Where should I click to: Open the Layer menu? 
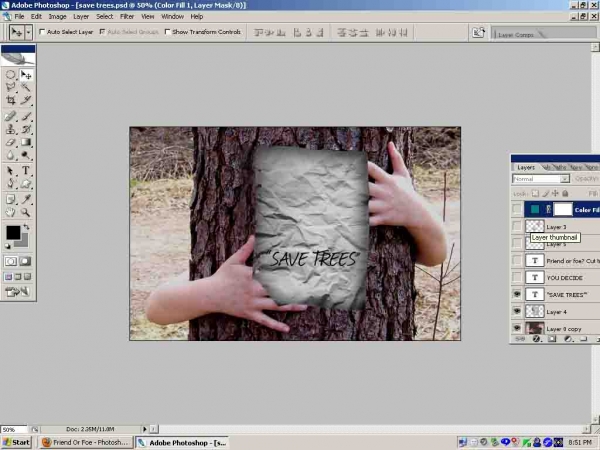click(81, 16)
